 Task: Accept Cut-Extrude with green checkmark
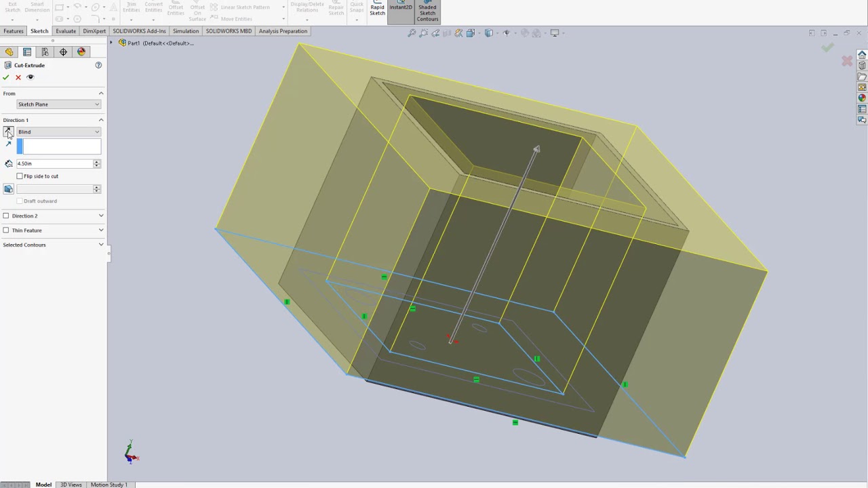[6, 77]
